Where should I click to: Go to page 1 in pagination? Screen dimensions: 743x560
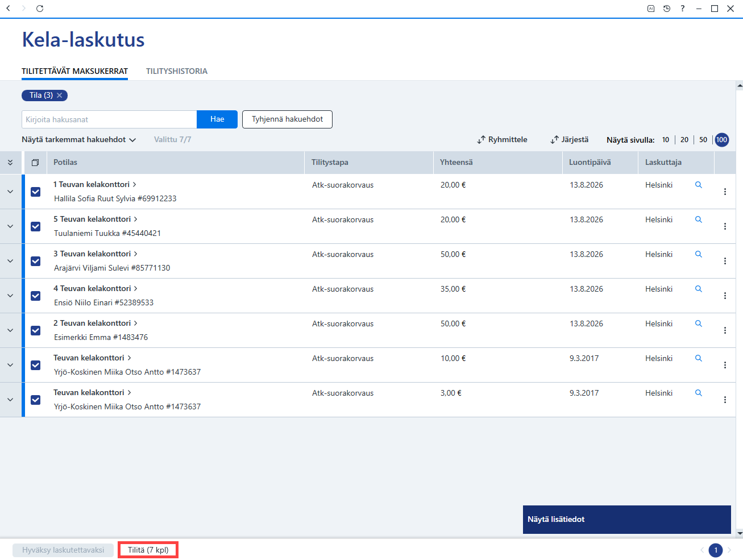716,550
